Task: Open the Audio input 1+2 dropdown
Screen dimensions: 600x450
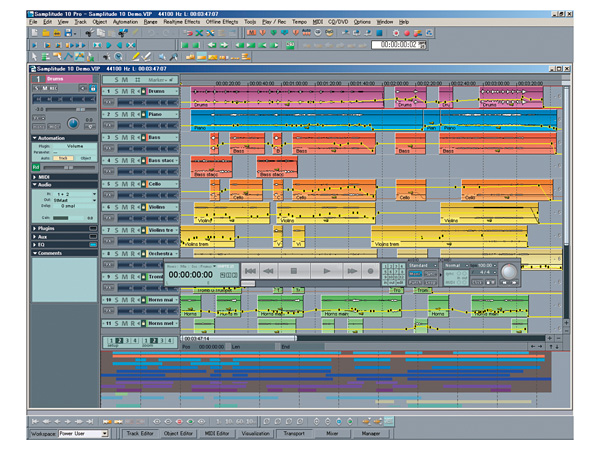Action: coord(94,194)
